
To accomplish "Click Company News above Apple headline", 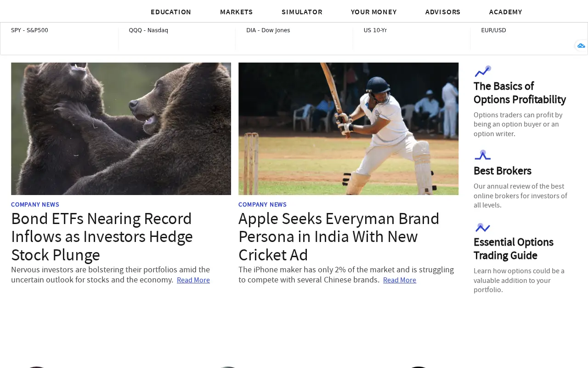I will point(262,205).
